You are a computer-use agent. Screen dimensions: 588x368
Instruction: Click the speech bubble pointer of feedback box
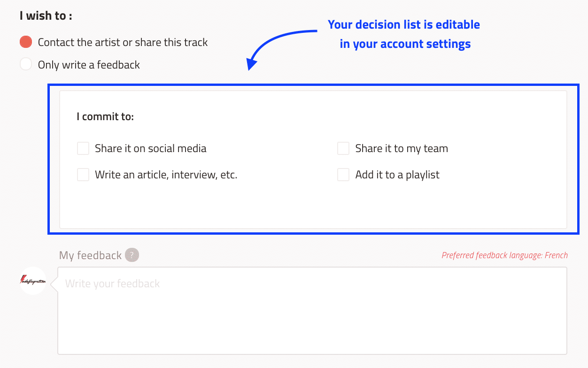pyautogui.click(x=54, y=284)
